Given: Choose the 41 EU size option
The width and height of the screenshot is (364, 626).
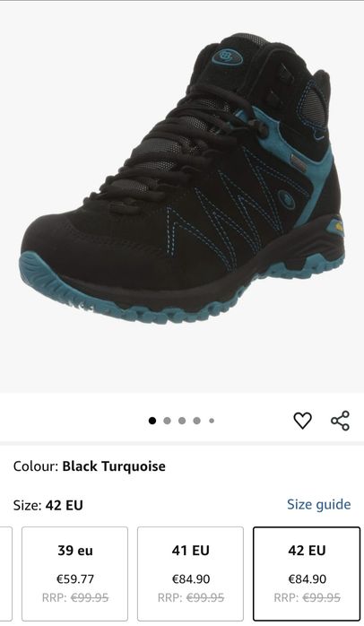Looking at the screenshot, I should coord(190,573).
